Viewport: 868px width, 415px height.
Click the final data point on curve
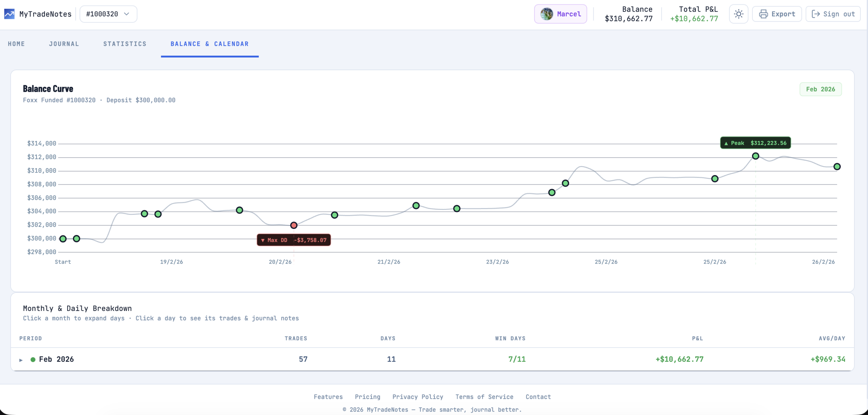pyautogui.click(x=837, y=167)
